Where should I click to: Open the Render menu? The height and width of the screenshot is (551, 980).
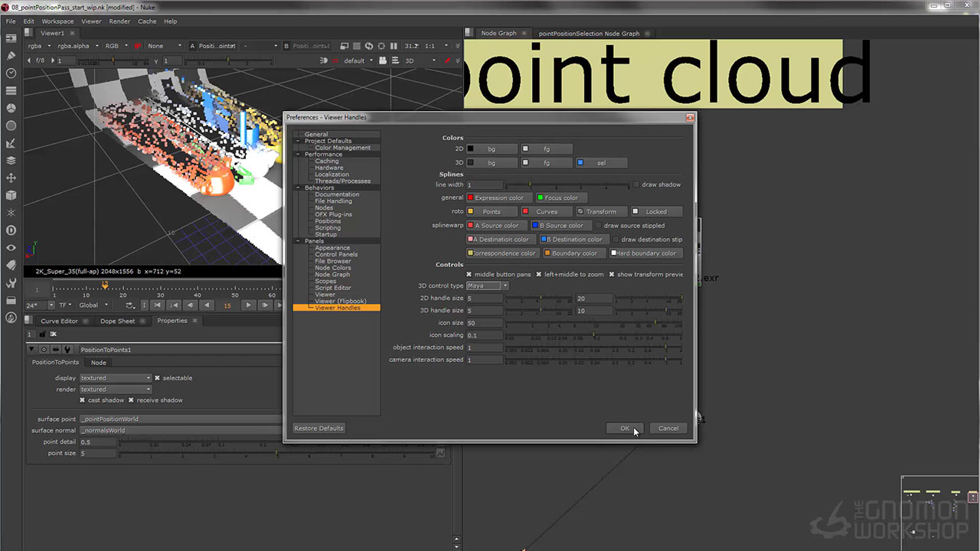tap(119, 21)
